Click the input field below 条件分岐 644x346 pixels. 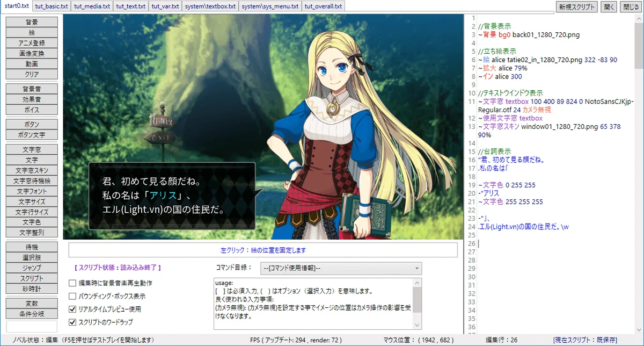coord(32,326)
